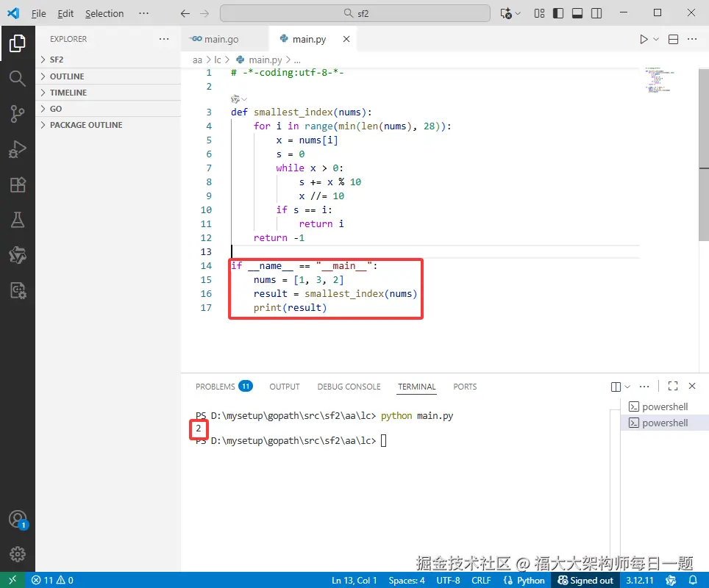Click CRLF end of line setting
709x588 pixels.
pos(481,581)
